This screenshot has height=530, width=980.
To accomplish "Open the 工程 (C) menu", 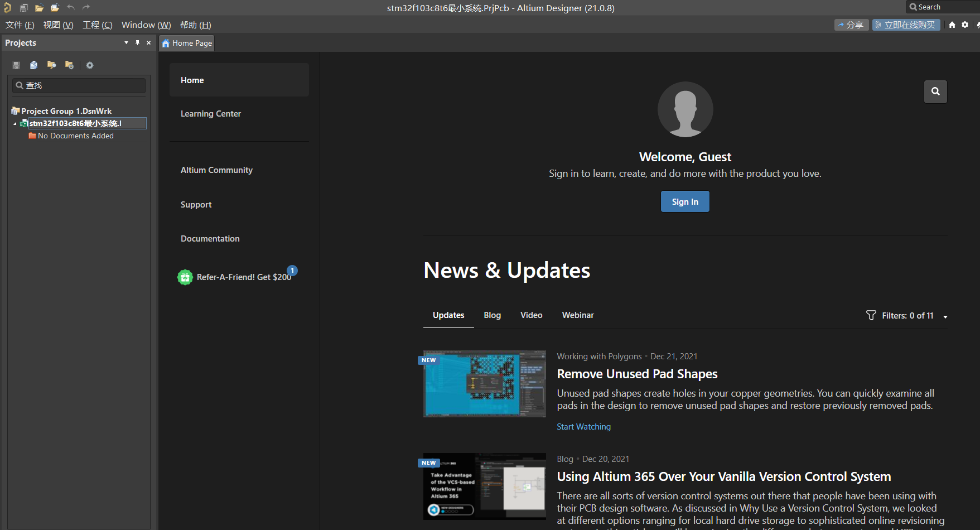I will click(98, 25).
